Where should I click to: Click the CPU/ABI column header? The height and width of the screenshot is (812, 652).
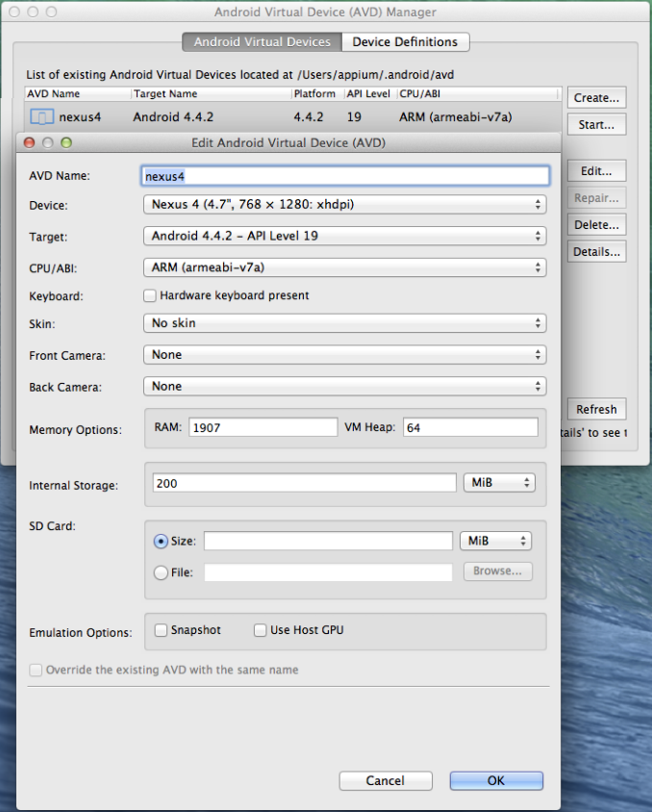click(x=478, y=93)
